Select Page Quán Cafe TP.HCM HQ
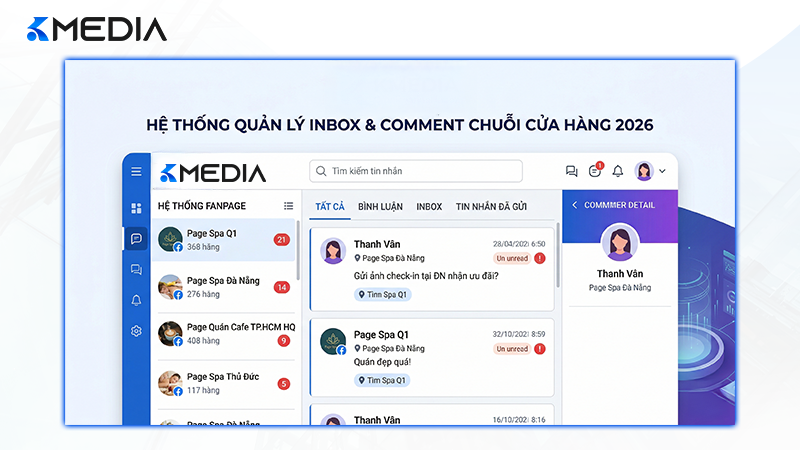This screenshot has height=450, width=800. [223, 334]
